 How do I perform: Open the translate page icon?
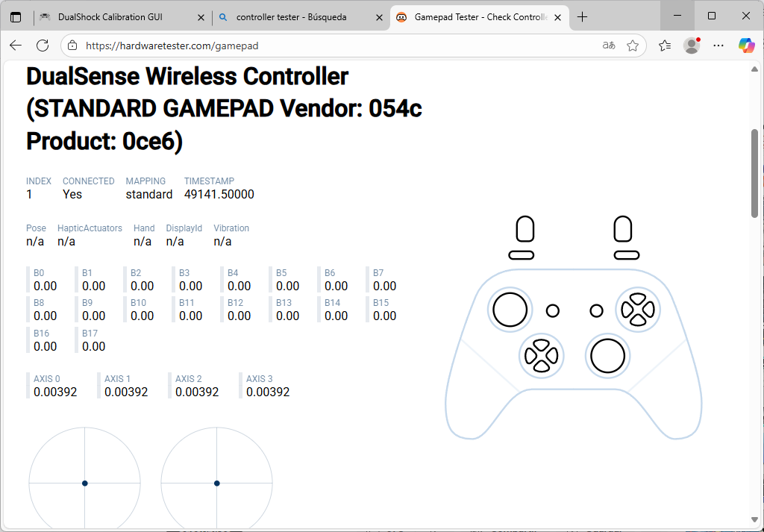pos(609,46)
